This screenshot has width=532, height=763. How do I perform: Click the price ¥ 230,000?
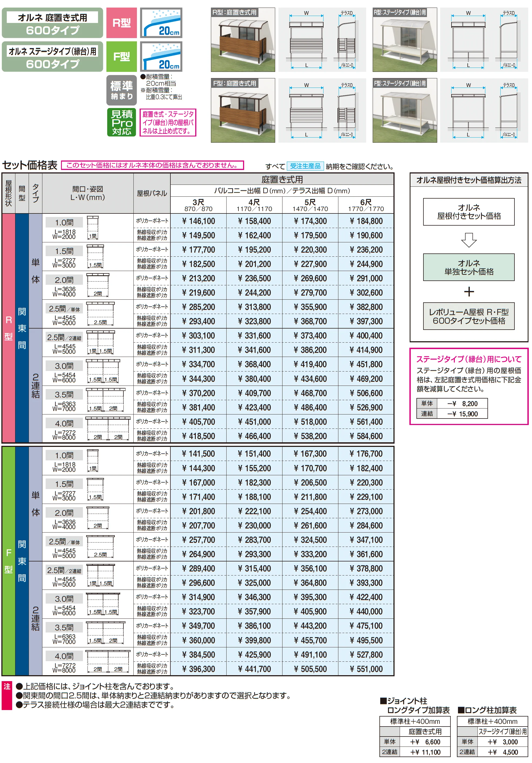pos(254,526)
